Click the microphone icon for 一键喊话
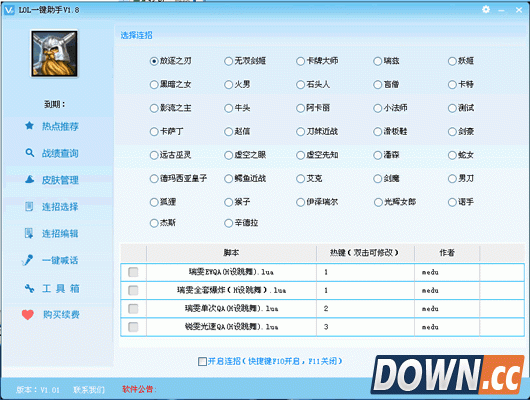This screenshot has width=530, height=400. (x=27, y=260)
